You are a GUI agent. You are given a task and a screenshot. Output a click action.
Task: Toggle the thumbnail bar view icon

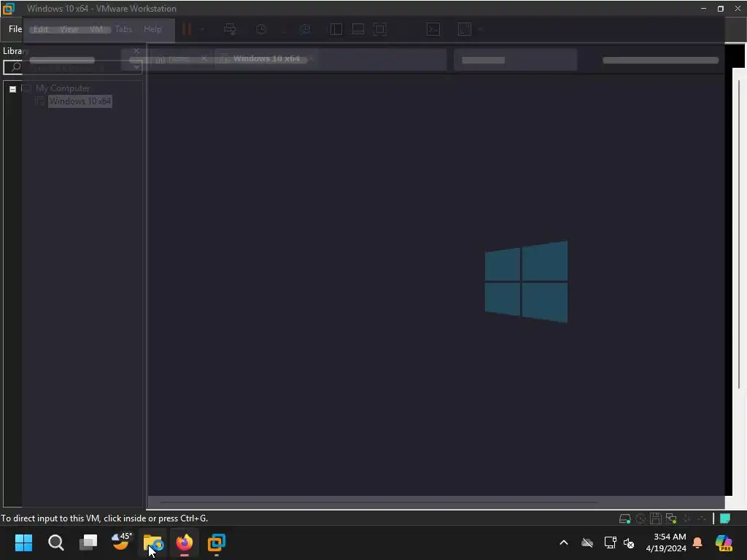pyautogui.click(x=357, y=29)
